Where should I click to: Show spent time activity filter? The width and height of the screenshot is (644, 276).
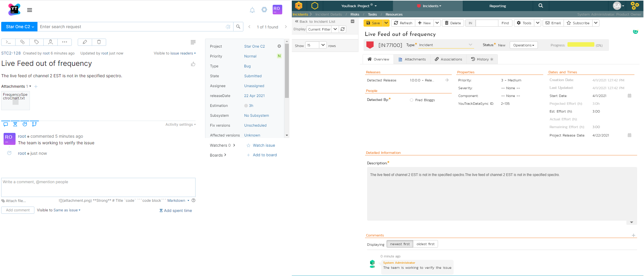point(15,124)
